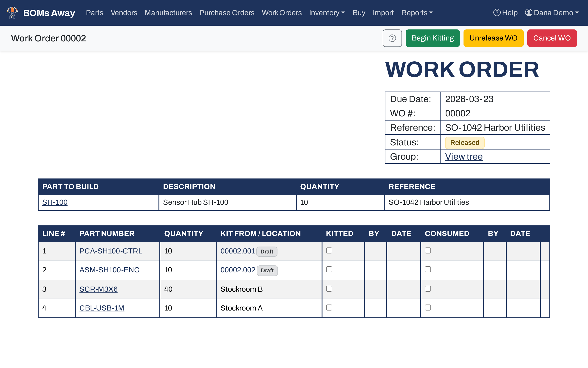Click the Stockroom A location cell
Image resolution: width=588 pixels, height=368 pixels.
coord(269,308)
